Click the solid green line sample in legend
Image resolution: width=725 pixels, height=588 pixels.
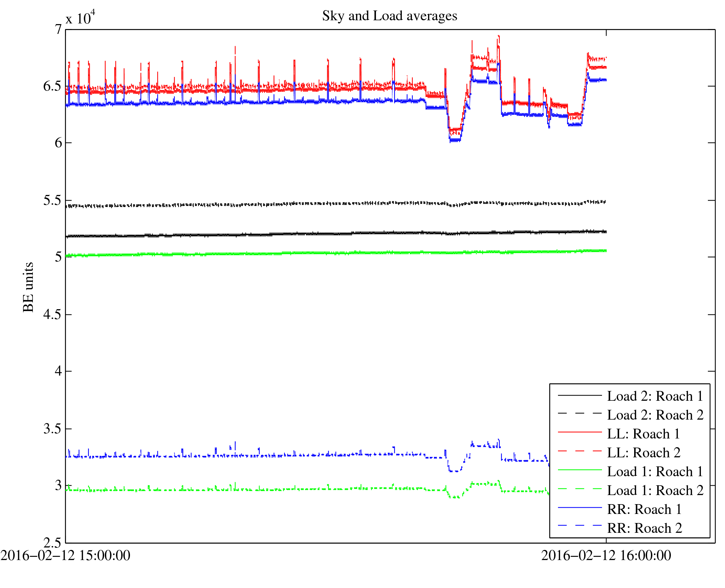pyautogui.click(x=580, y=470)
